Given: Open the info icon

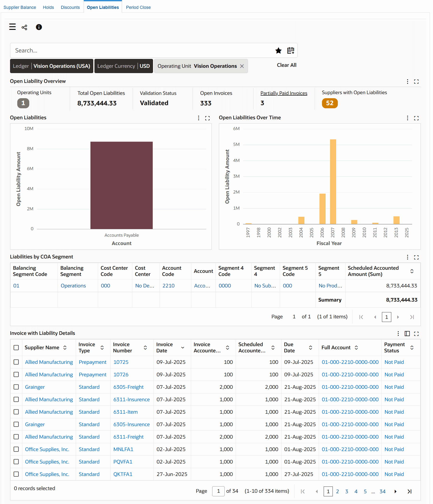Looking at the screenshot, I should point(39,27).
